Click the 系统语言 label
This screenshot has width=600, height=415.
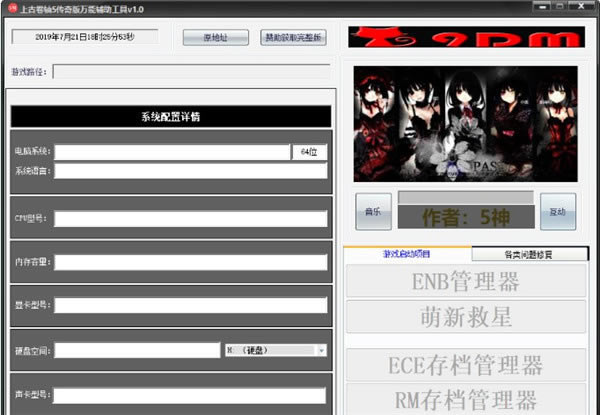pos(33,171)
